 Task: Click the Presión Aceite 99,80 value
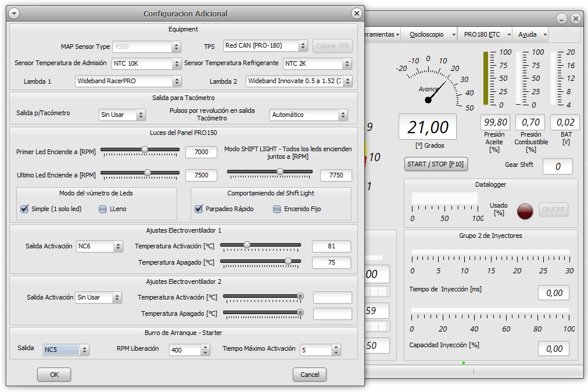[496, 122]
